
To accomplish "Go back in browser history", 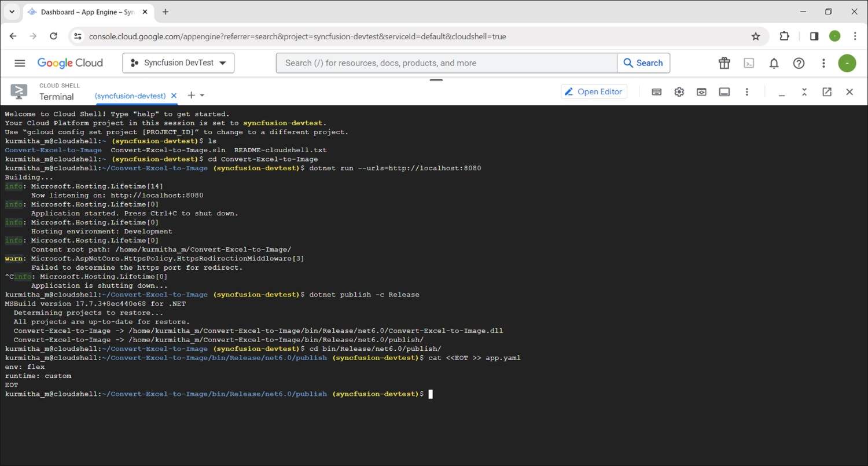I will coord(13,36).
